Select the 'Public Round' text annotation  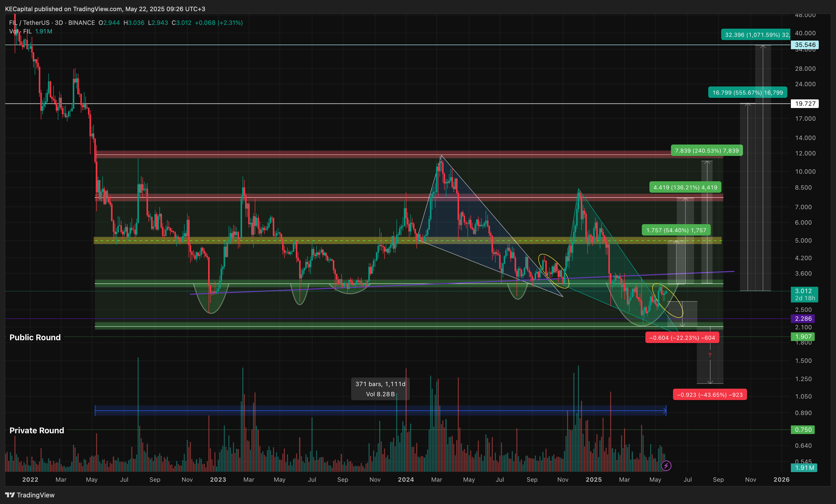tap(35, 337)
